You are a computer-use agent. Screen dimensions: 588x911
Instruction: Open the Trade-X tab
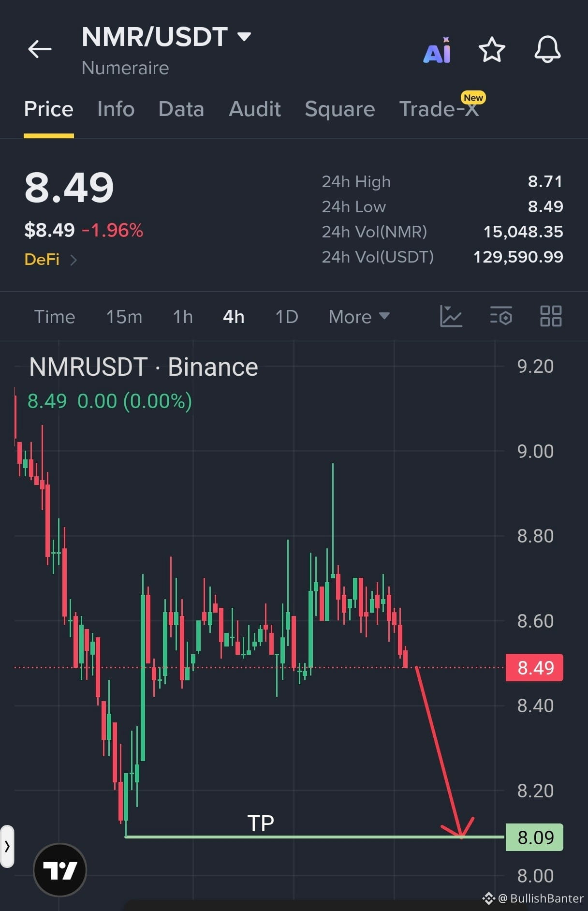(439, 109)
